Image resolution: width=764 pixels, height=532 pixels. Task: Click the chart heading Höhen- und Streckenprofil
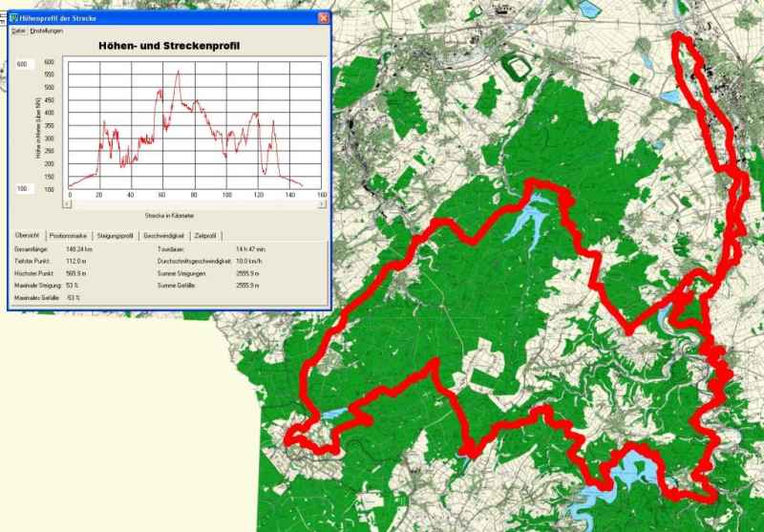click(168, 45)
